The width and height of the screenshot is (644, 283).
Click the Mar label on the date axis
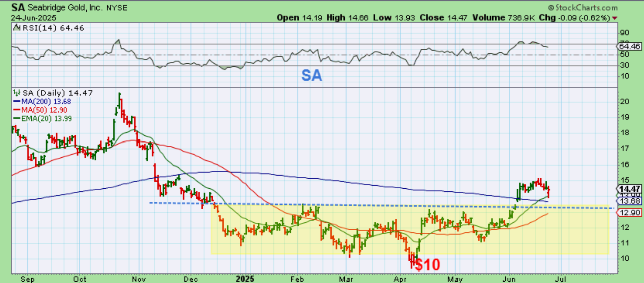tap(346, 279)
